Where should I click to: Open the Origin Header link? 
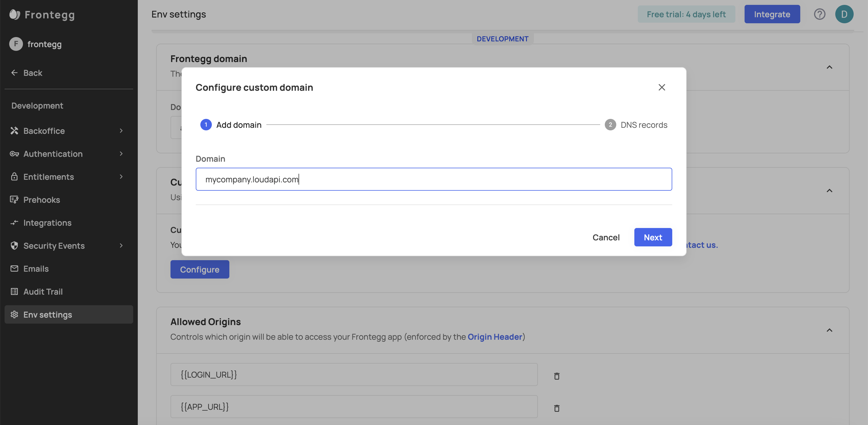pyautogui.click(x=495, y=337)
